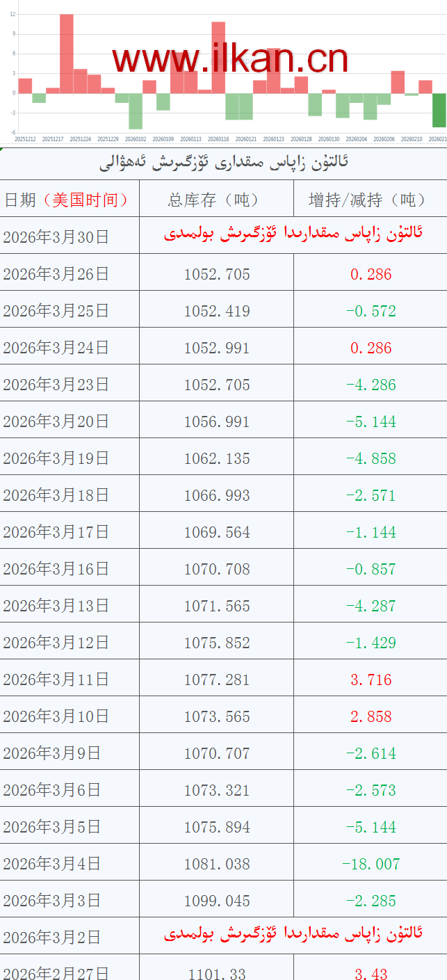Click the 日期(美国时间) column header
Screen dimensions: 447x980
[67, 200]
